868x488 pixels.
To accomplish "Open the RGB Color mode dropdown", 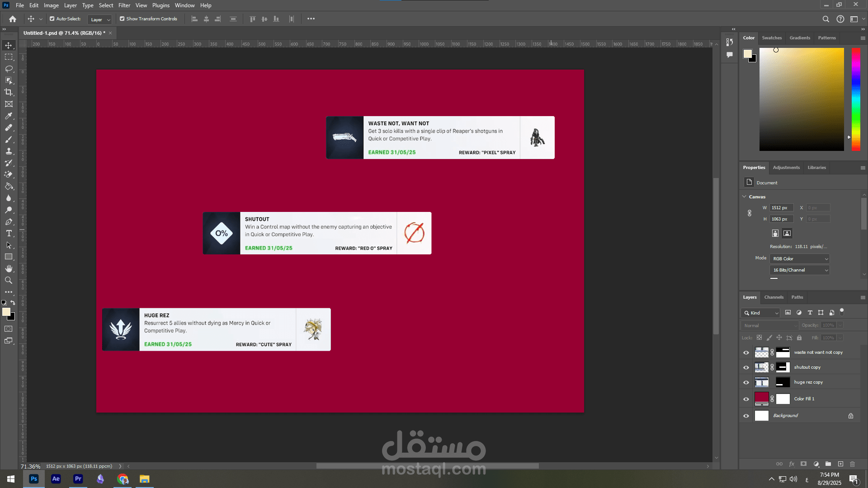I will [799, 258].
